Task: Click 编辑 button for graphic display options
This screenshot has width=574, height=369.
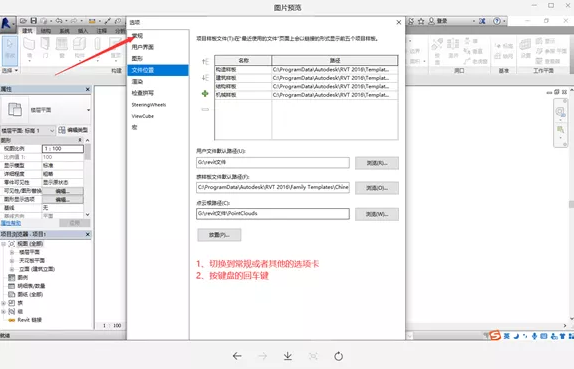Action: [x=63, y=200]
